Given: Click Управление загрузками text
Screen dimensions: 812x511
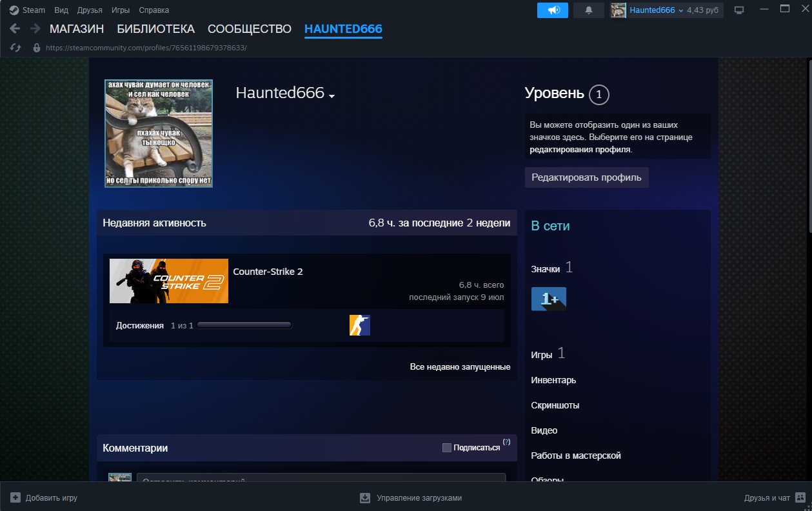Looking at the screenshot, I should (419, 498).
